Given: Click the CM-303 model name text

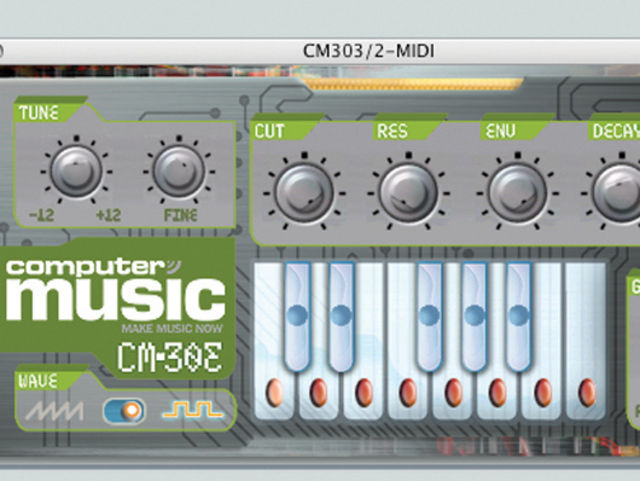Looking at the screenshot, I should 170,357.
